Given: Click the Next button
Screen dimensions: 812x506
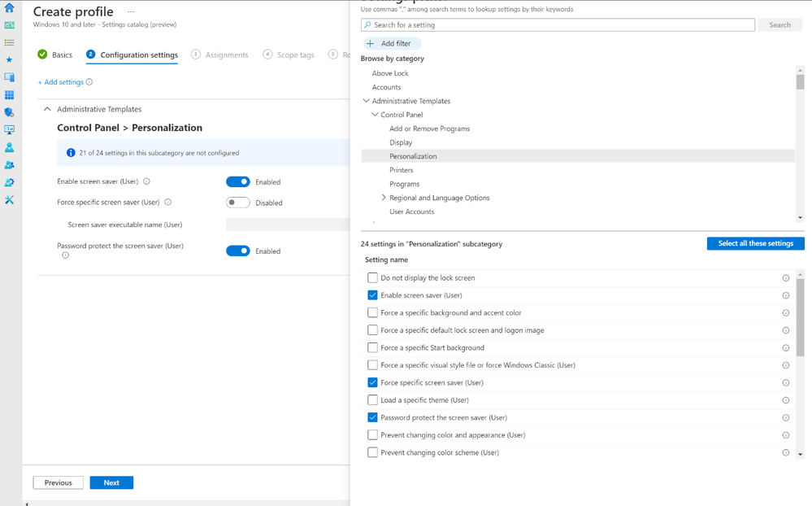Looking at the screenshot, I should 111,482.
